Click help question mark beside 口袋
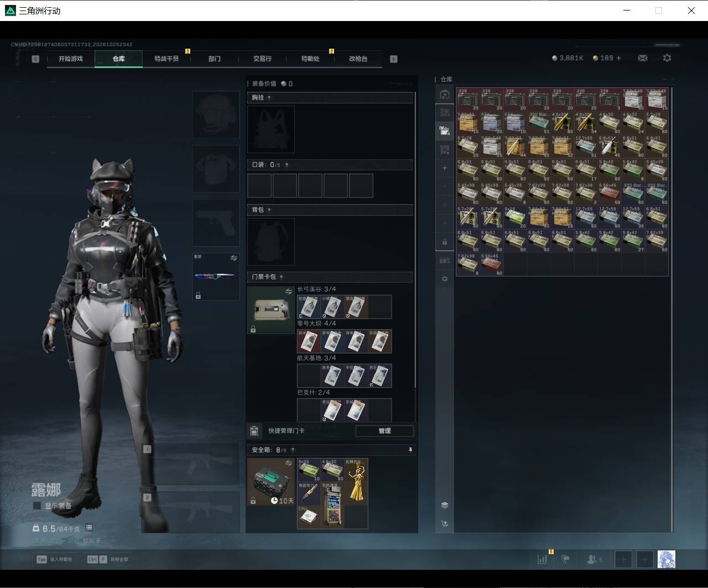The image size is (708, 588). pyautogui.click(x=287, y=165)
